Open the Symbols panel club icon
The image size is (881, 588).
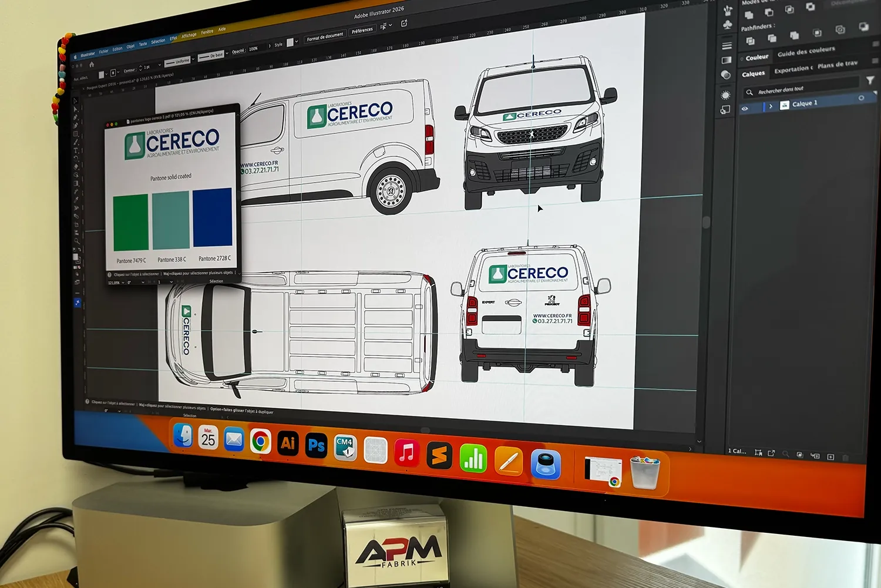[728, 25]
